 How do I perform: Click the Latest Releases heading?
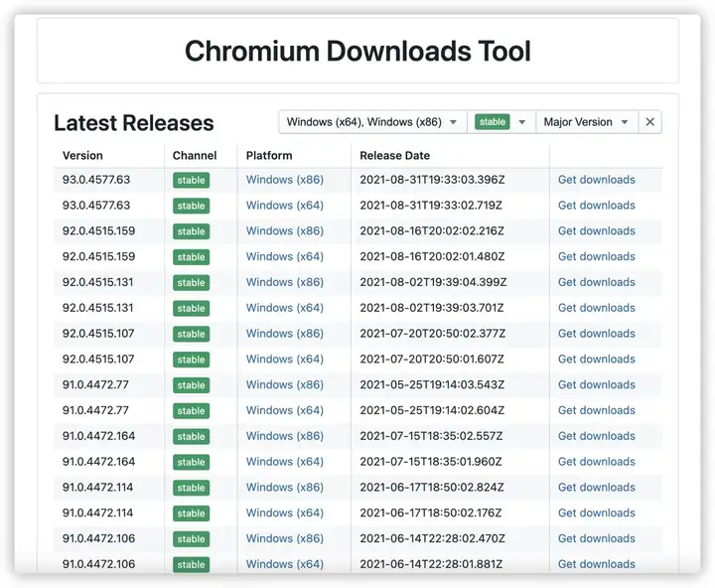point(134,123)
